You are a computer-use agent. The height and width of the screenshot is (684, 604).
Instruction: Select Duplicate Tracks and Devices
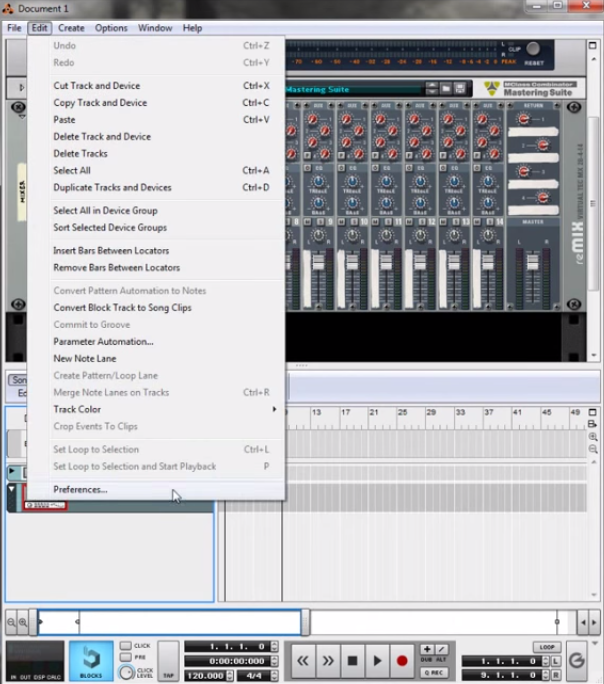[157, 188]
